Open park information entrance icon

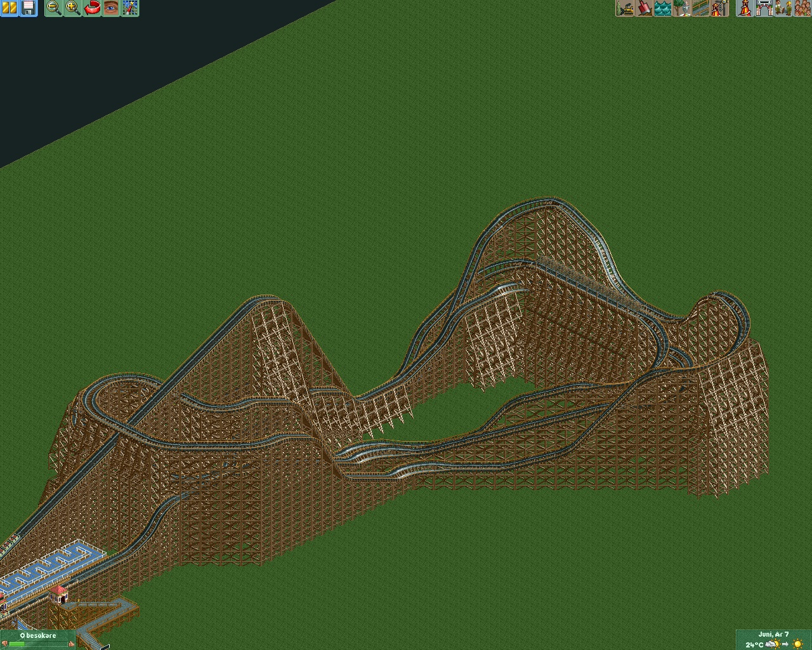[x=764, y=8]
